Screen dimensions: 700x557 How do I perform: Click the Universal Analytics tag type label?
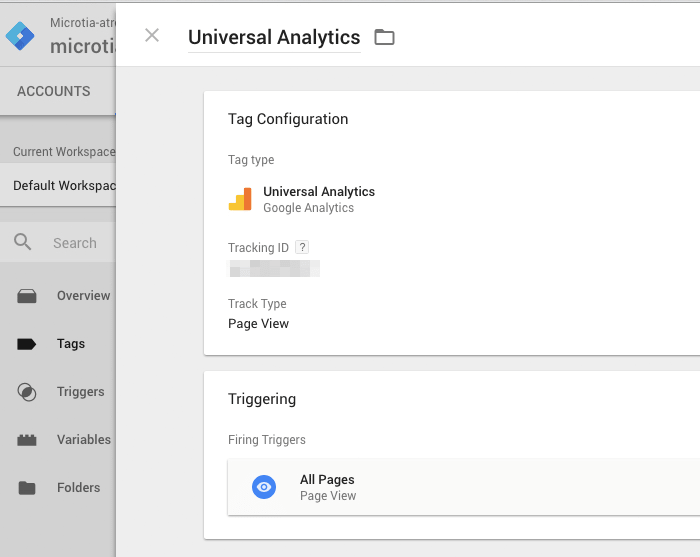coord(319,191)
